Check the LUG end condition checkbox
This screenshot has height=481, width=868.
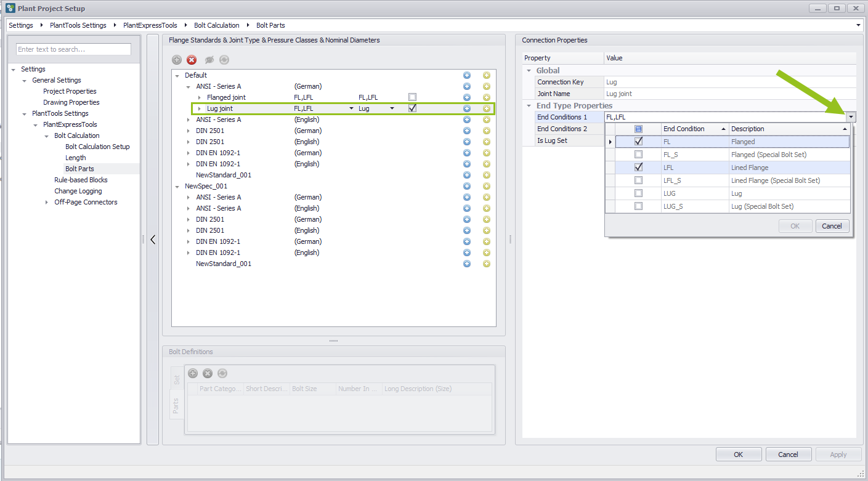coord(638,193)
